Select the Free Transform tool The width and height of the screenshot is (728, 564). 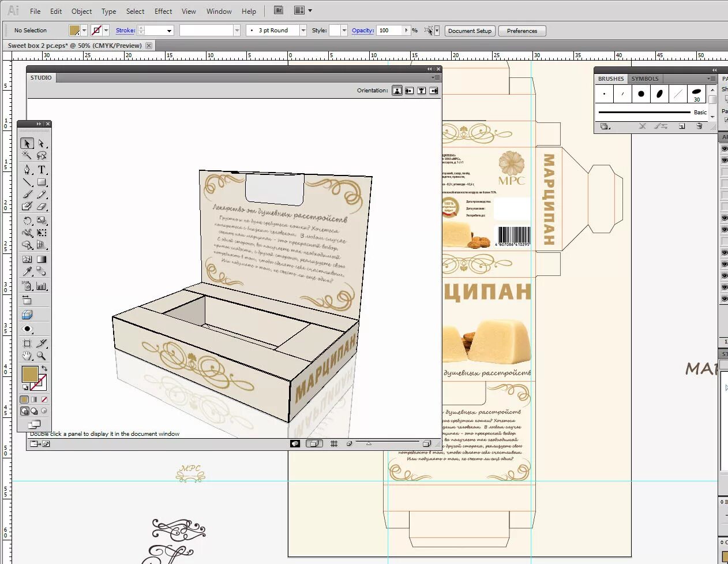point(42,233)
